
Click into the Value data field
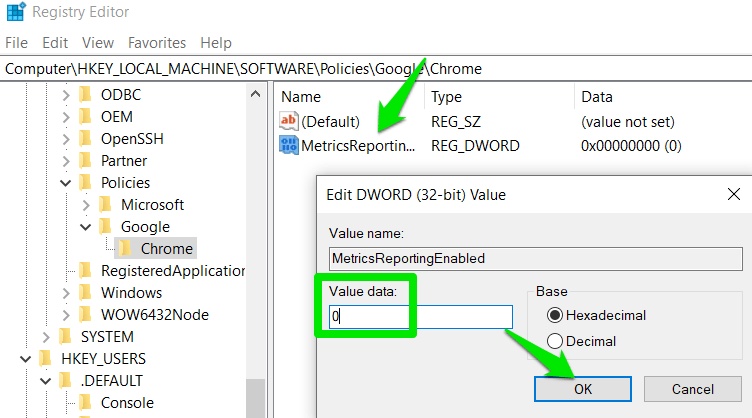420,317
